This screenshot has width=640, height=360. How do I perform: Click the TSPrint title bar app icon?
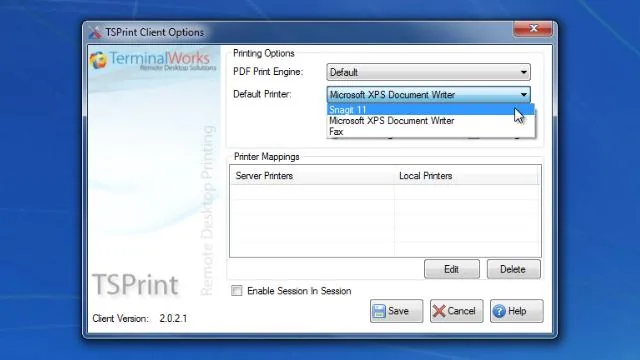tap(95, 33)
